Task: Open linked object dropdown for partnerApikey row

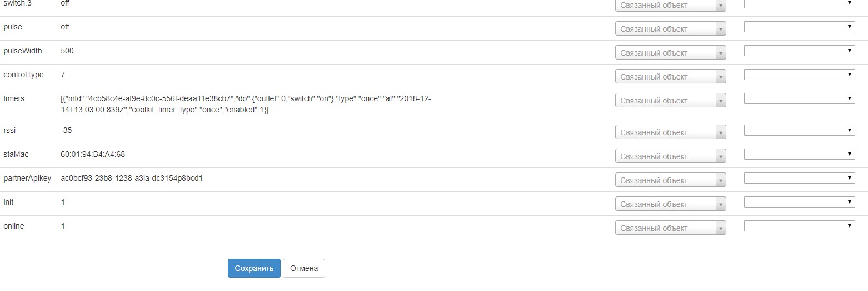Action: pos(670,180)
